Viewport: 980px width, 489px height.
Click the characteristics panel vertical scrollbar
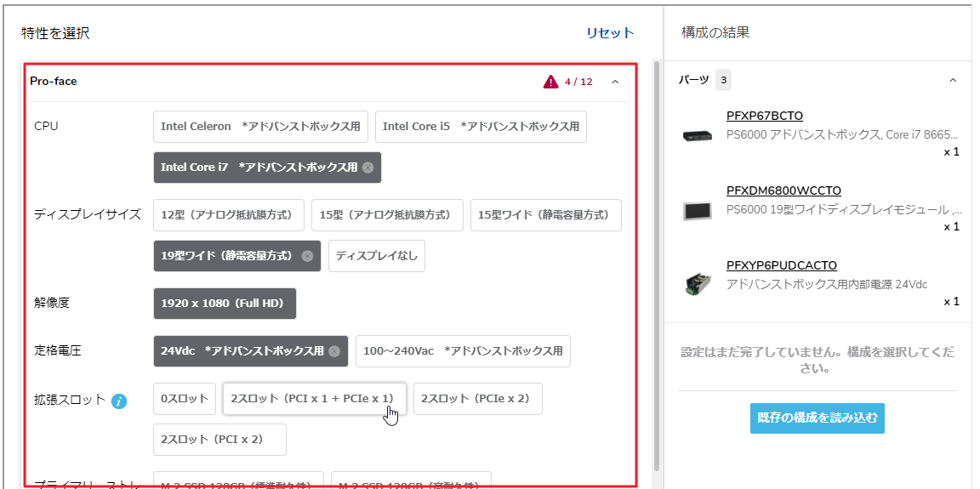pyautogui.click(x=656, y=266)
